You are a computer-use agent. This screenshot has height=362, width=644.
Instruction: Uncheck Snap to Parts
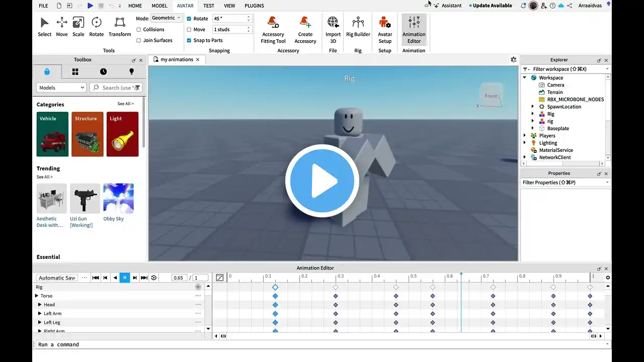[x=189, y=40]
